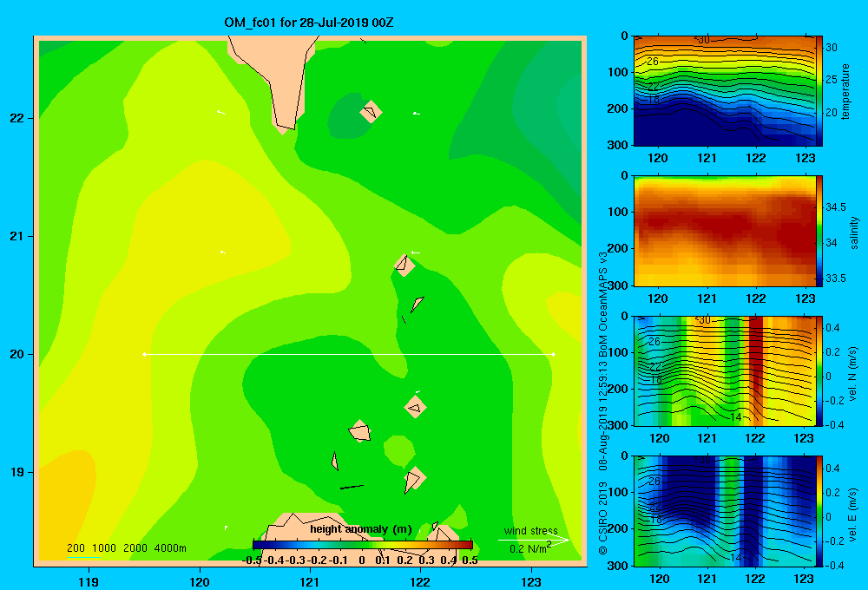Click the 'wind stress' legend label

pos(530,530)
